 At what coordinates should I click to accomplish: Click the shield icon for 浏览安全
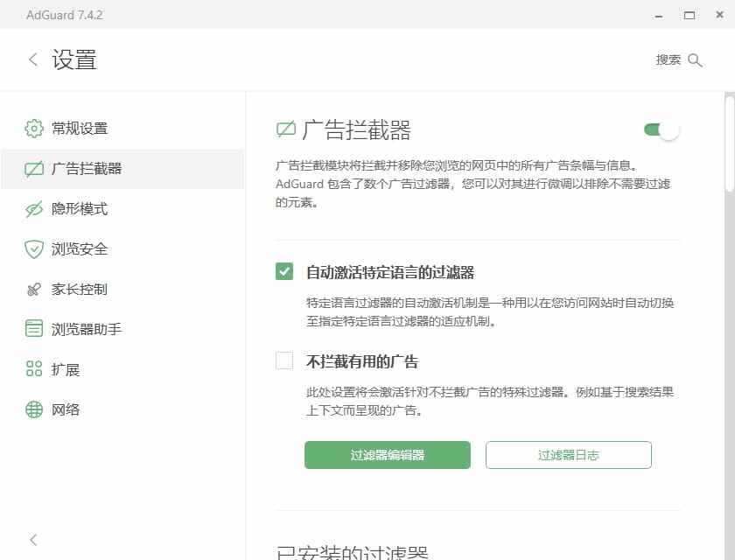point(34,249)
